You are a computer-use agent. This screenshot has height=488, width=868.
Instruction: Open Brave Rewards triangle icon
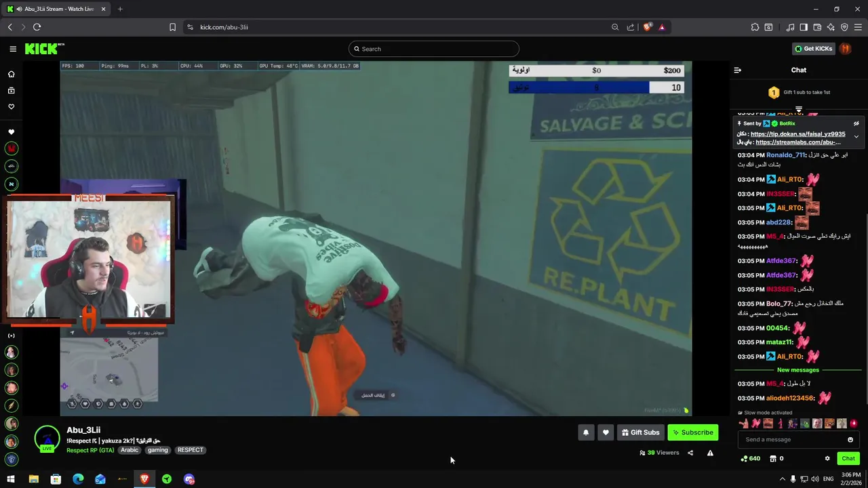(x=662, y=27)
